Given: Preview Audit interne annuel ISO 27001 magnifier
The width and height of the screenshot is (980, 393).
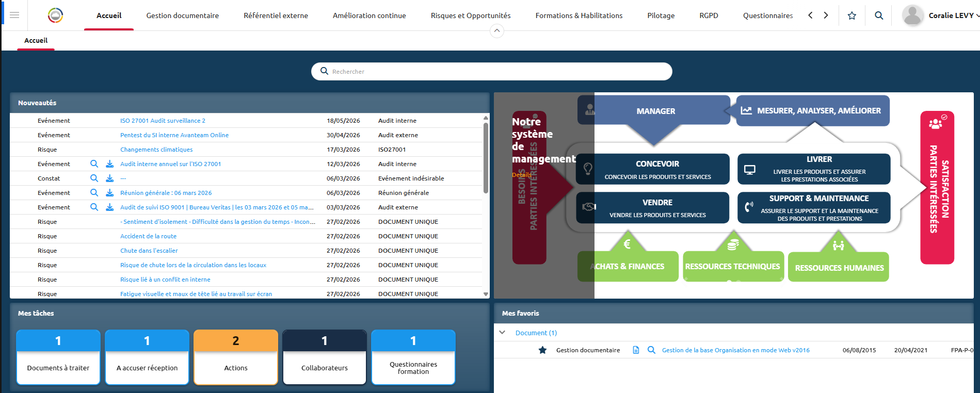Looking at the screenshot, I should (94, 163).
